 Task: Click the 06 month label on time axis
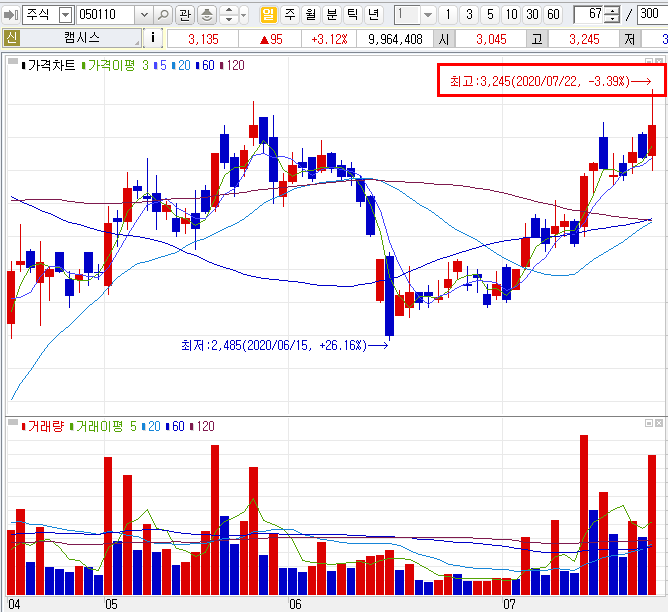click(x=295, y=604)
